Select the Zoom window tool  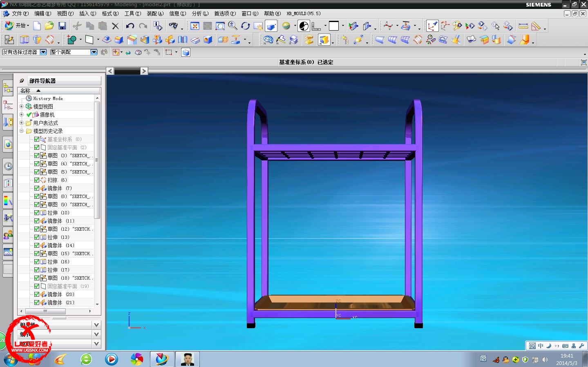pyautogui.click(x=220, y=26)
